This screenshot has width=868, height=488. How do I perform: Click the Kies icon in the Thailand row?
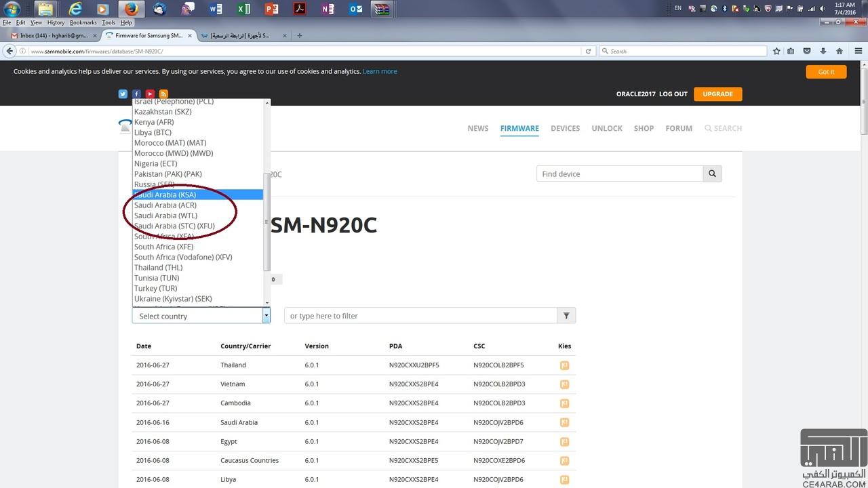tap(564, 365)
